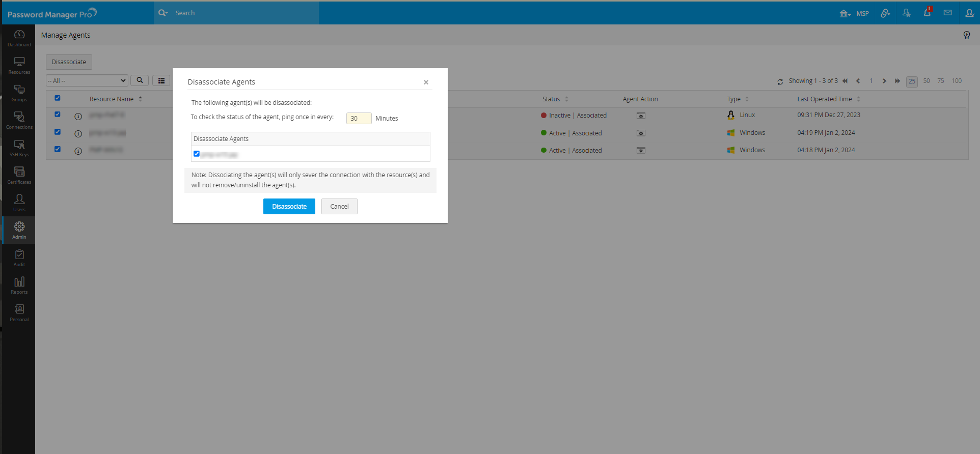Open the mail envelope icon

coord(947,13)
